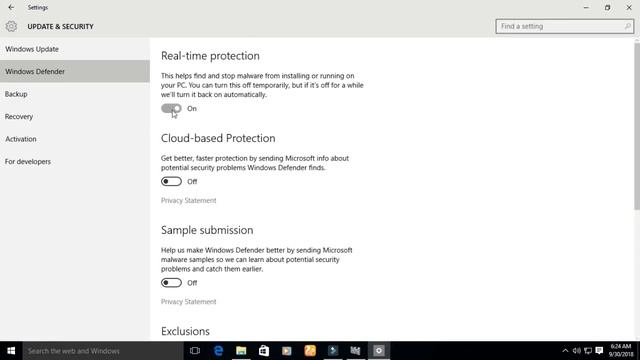Open the volume control in system tray
The image size is (640, 360).
[x=576, y=351]
